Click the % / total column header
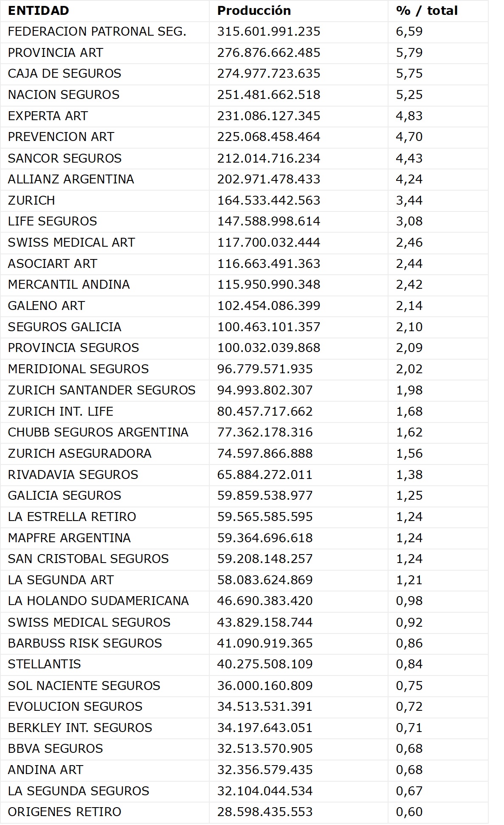Viewport: 504px width, 825px height. coord(426,11)
